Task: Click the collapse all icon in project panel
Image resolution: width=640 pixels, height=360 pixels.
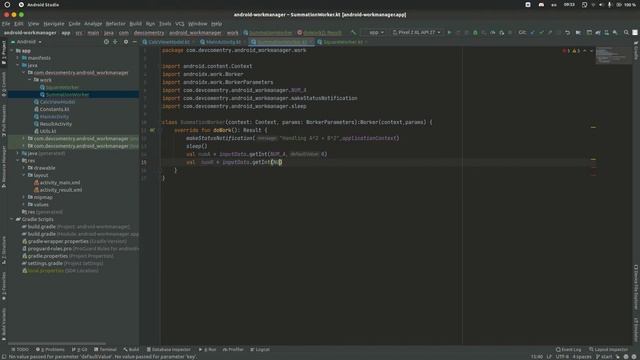Action: (x=116, y=42)
